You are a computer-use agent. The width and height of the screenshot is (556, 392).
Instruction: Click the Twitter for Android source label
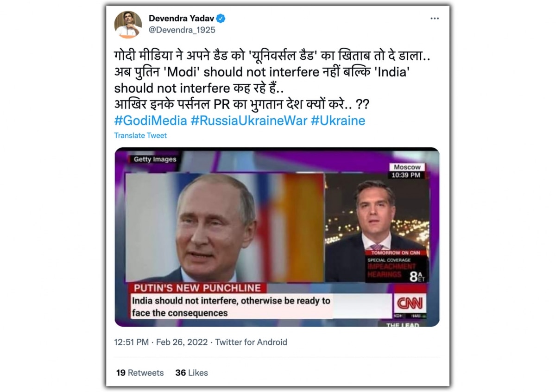click(251, 342)
